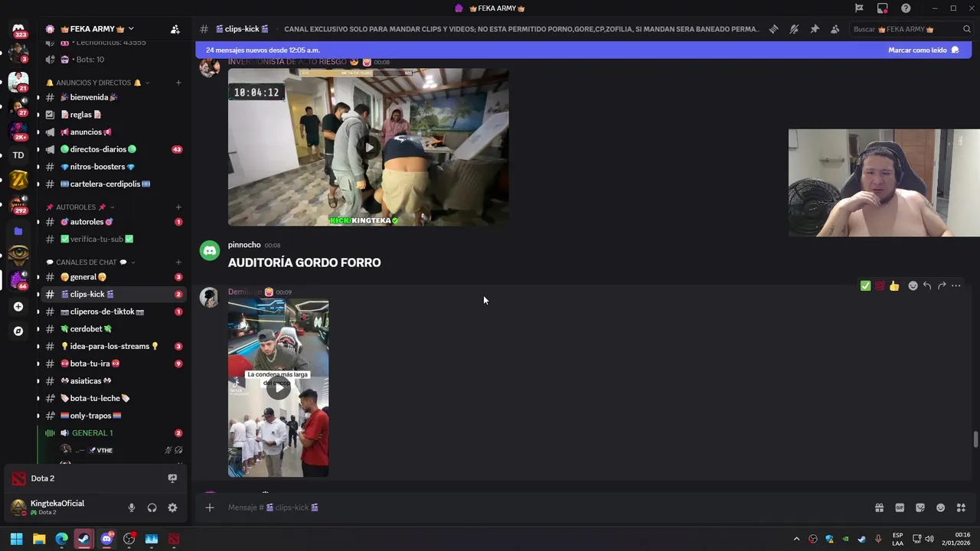Join GENERAL 1 voice channel
Screen dimensions: 980x551
pyautogui.click(x=112, y=433)
